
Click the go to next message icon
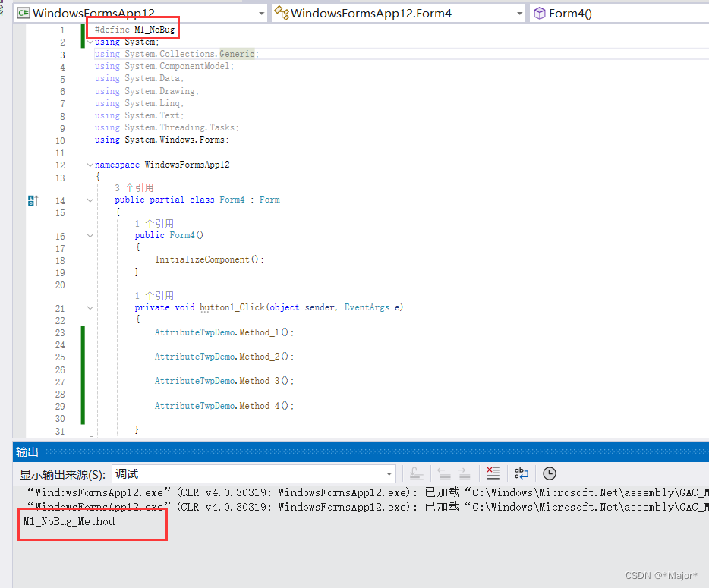tap(464, 473)
